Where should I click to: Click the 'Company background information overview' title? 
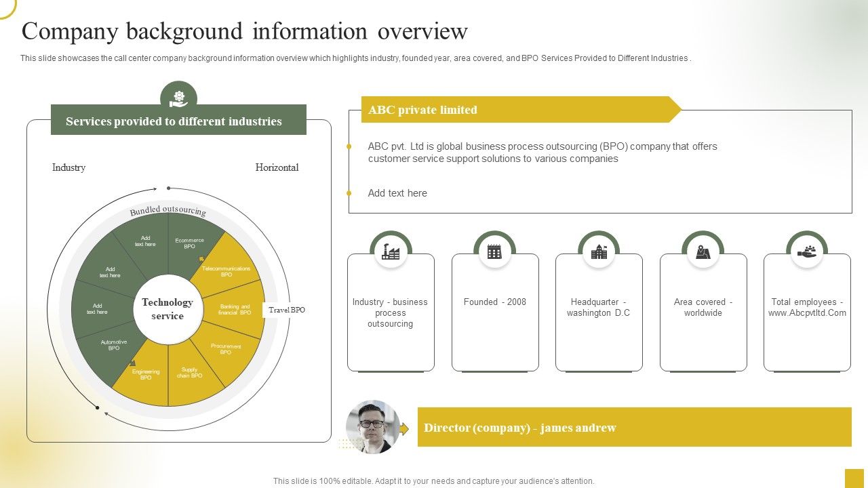[245, 31]
